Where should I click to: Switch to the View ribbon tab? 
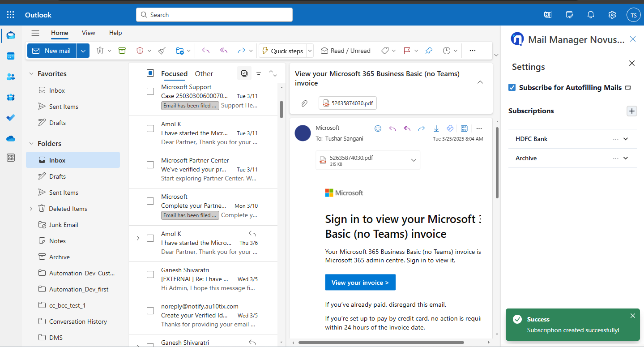coord(88,33)
